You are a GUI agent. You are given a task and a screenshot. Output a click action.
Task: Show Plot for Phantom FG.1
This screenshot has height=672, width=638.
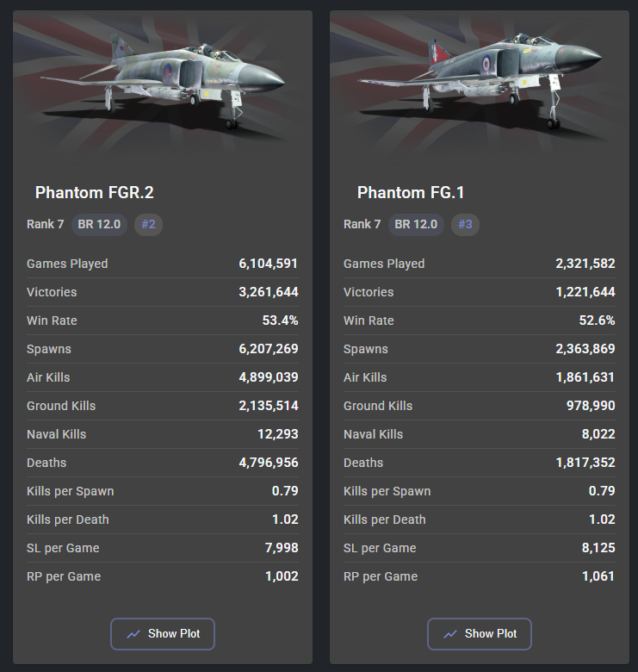[480, 633]
